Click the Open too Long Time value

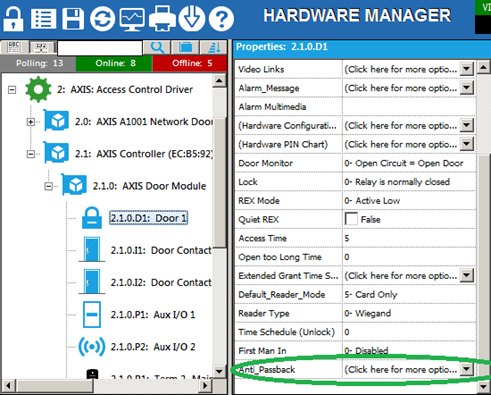pos(409,257)
